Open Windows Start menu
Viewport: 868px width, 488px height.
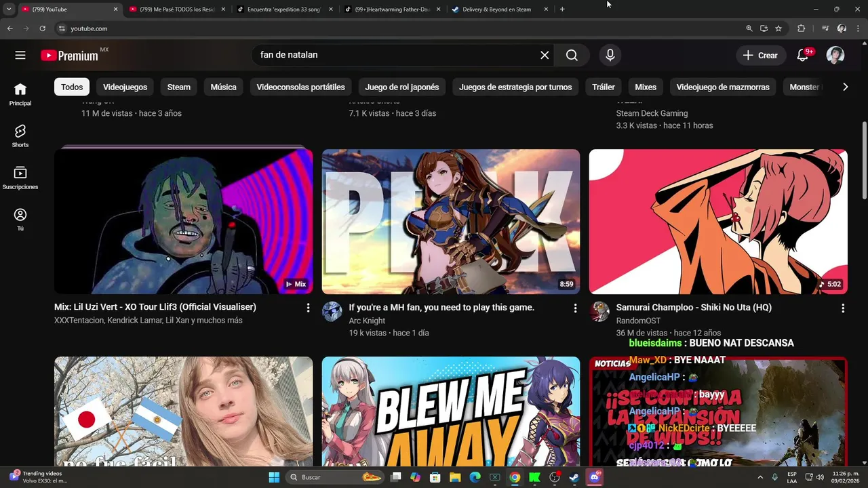274,477
